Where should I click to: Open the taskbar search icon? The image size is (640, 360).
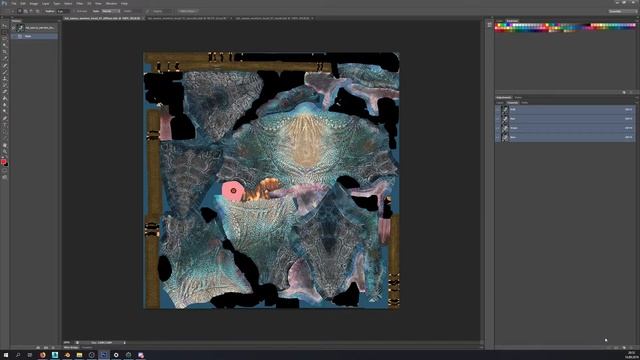18,355
